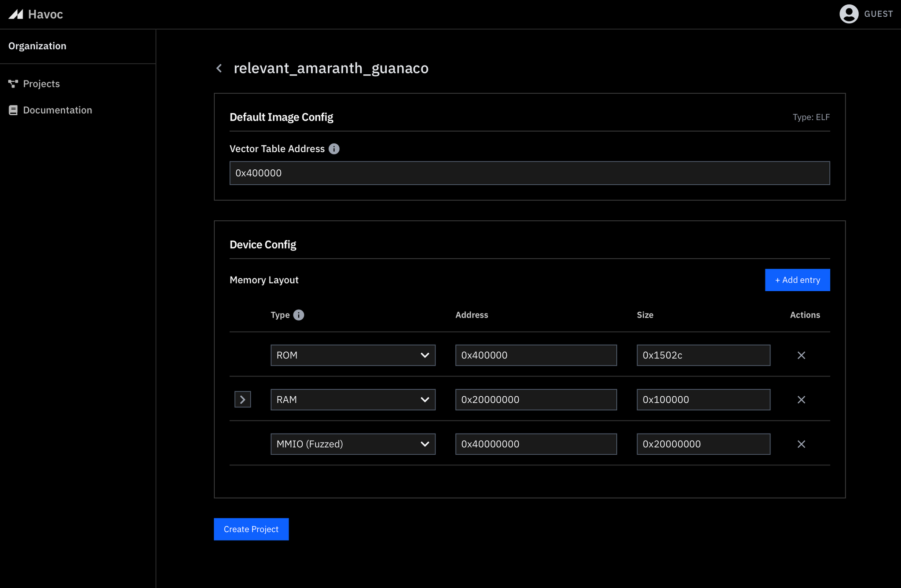The image size is (901, 588).
Task: Open the RAM type dropdown
Action: click(x=352, y=400)
